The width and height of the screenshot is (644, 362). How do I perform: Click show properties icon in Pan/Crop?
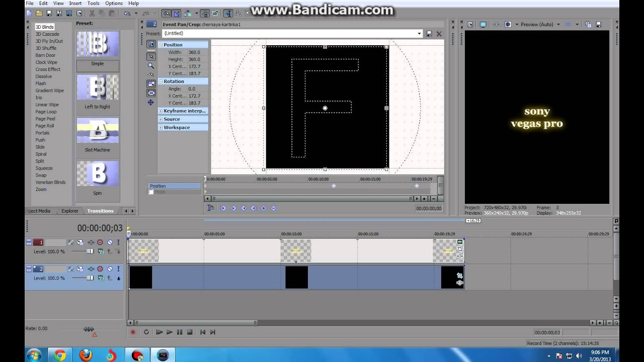[x=151, y=44]
